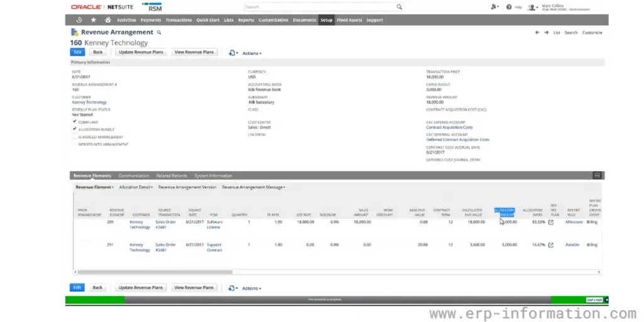Click the previous record arrow icon

tap(537, 33)
